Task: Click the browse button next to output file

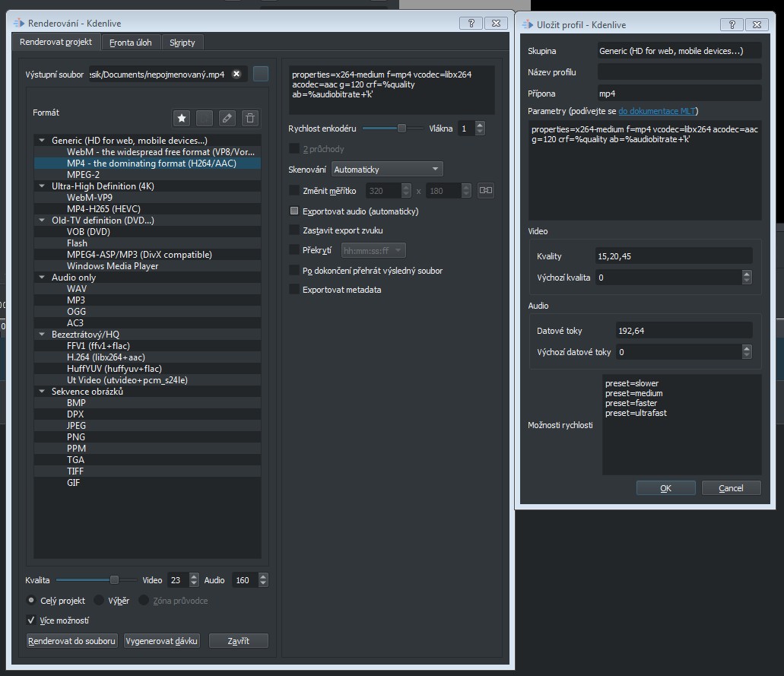Action: (261, 74)
